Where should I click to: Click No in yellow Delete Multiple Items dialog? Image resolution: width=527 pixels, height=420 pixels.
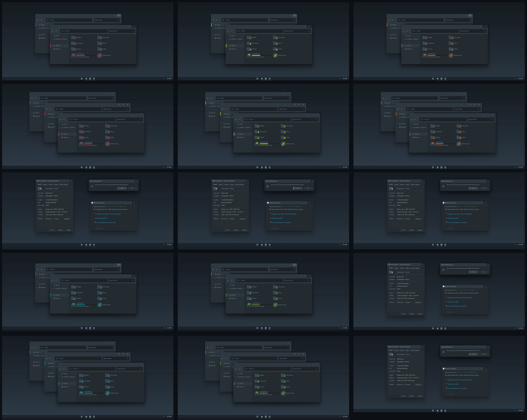click(x=308, y=188)
